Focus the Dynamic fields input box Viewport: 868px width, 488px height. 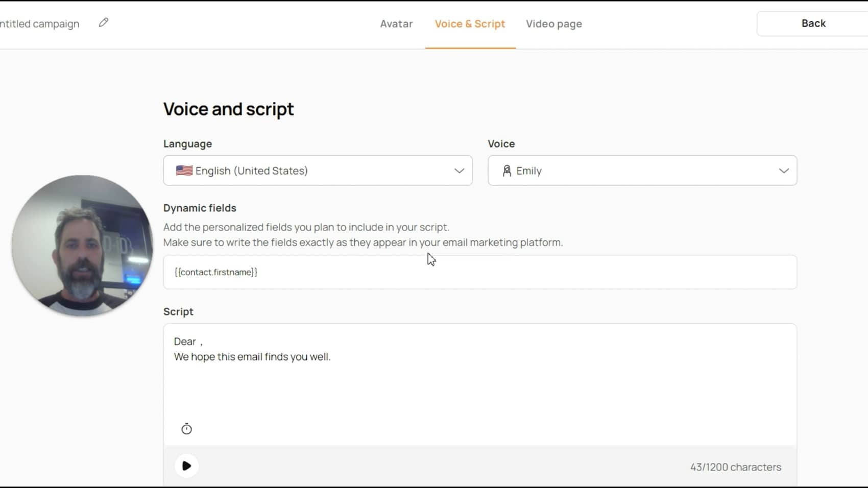(x=480, y=272)
